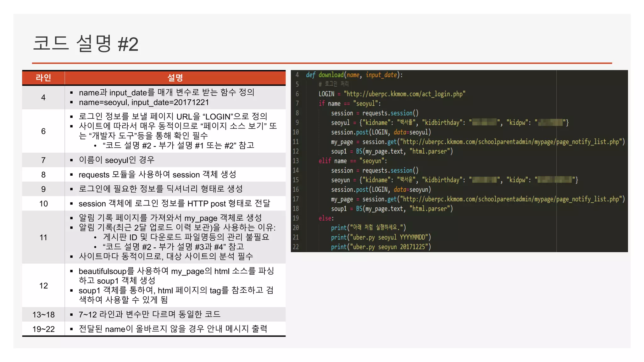Select the 13~18 row label
Screen dimensions: 644x362
(x=43, y=315)
